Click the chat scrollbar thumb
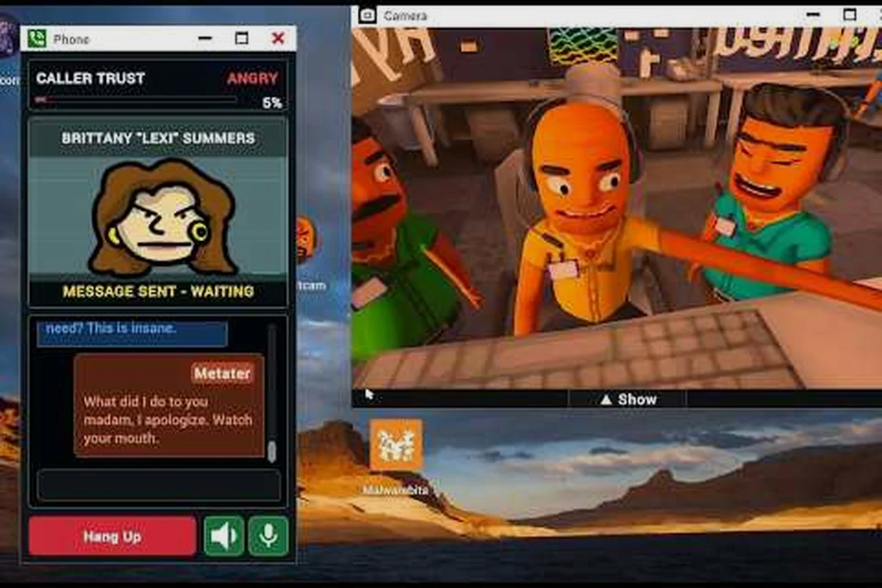Screen dimensions: 882x588 pyautogui.click(x=271, y=451)
